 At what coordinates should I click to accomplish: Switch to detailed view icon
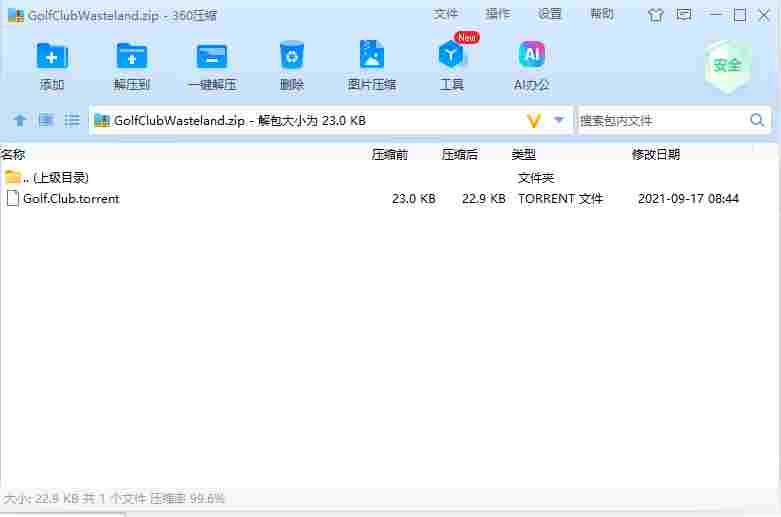(x=46, y=121)
